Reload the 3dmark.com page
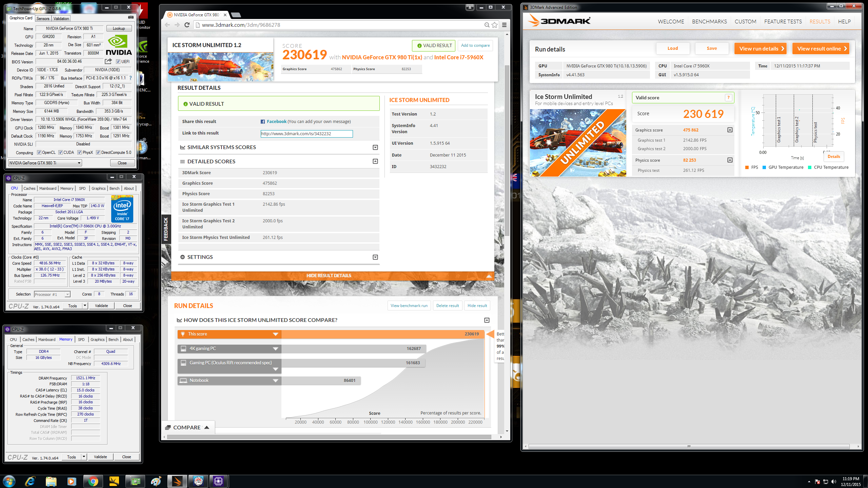Viewport: 868px width, 488px height. 187,25
